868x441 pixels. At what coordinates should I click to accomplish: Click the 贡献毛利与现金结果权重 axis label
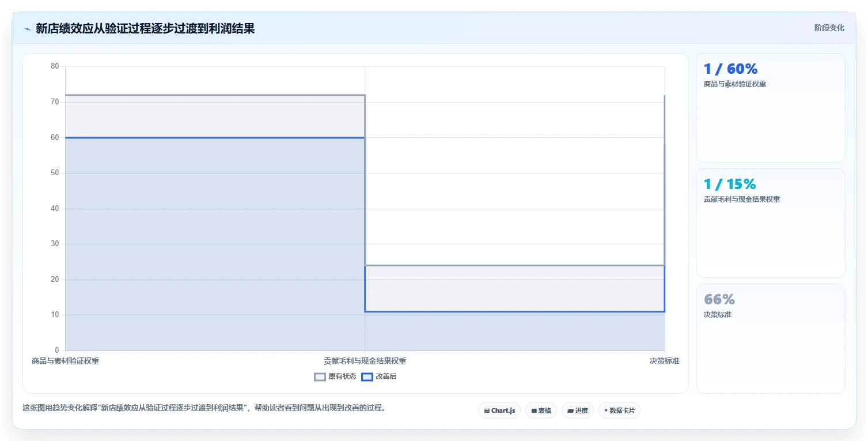365,361
